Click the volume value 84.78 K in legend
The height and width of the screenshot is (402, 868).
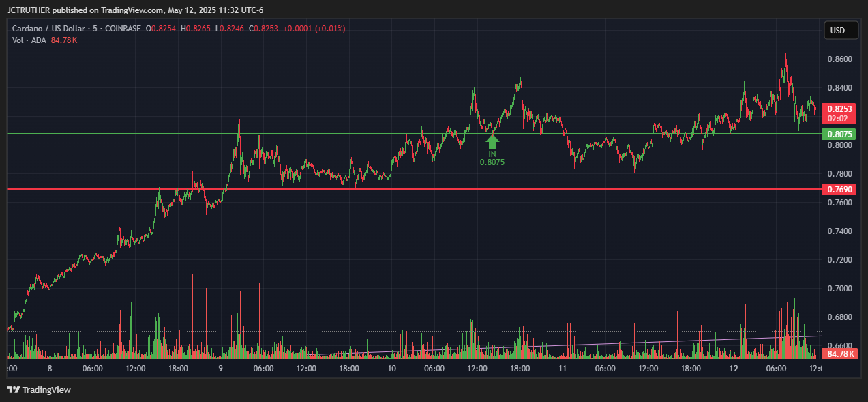click(x=64, y=40)
